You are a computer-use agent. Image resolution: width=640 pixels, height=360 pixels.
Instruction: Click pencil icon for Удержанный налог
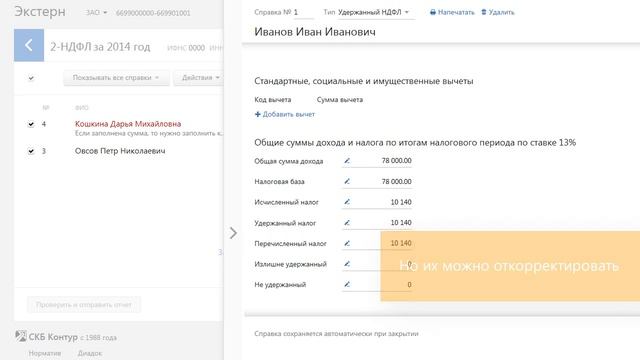[x=347, y=222]
